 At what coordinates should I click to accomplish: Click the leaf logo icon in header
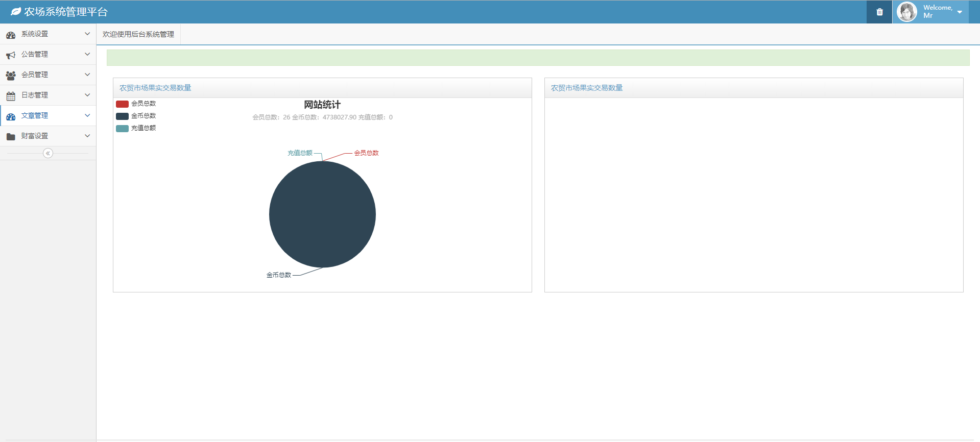tap(16, 12)
